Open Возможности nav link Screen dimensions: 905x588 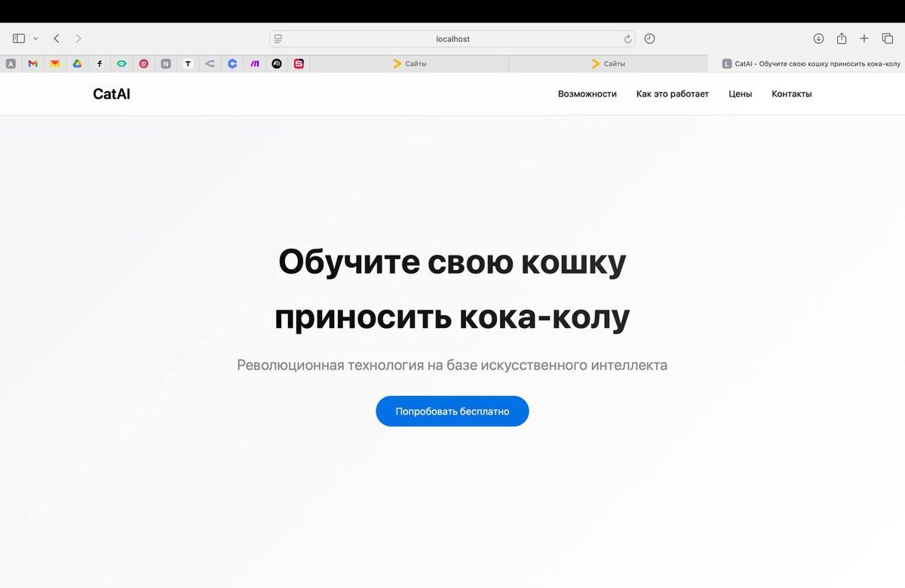click(x=587, y=94)
